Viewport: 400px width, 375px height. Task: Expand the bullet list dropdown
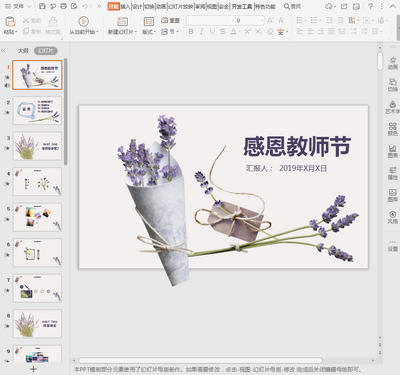[x=305, y=21]
